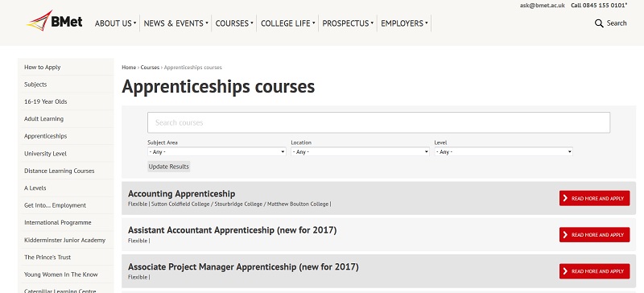
Task: Click inside the Search courses field
Action: (x=378, y=122)
